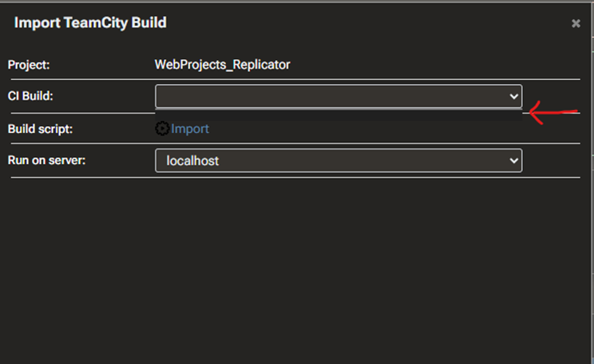Open the empty CI Build combo box

331,95
